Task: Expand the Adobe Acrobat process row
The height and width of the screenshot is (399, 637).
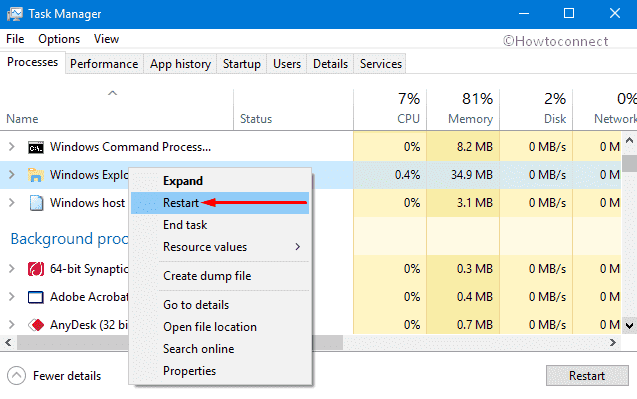Action: point(12,297)
